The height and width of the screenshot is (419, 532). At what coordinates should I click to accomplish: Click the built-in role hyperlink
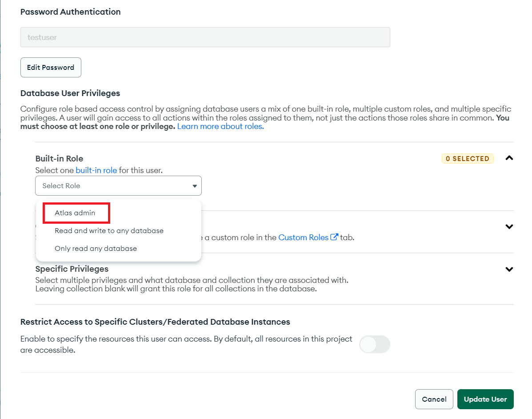click(x=96, y=170)
